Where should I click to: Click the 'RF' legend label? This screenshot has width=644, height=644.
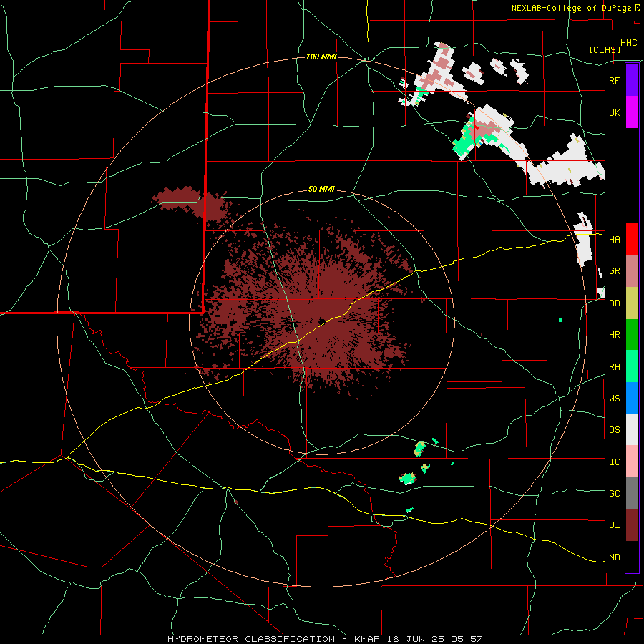click(x=614, y=80)
